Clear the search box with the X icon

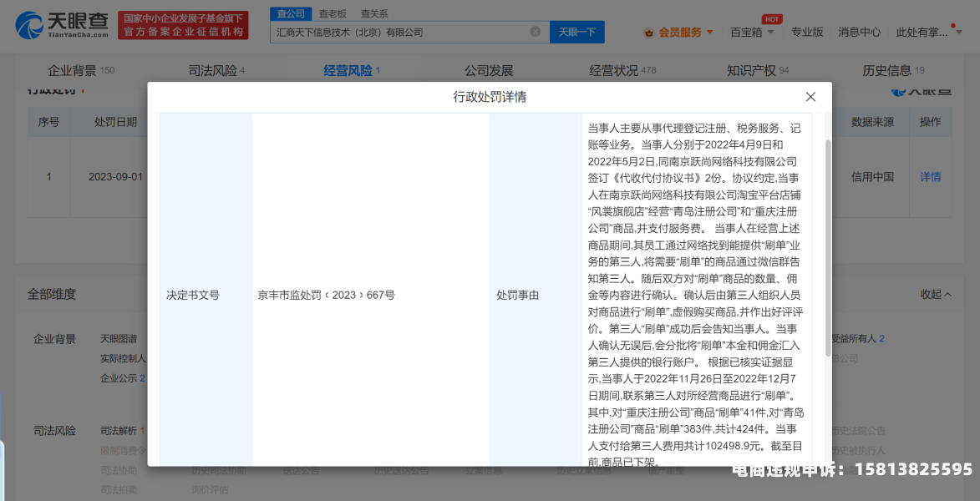(x=536, y=32)
